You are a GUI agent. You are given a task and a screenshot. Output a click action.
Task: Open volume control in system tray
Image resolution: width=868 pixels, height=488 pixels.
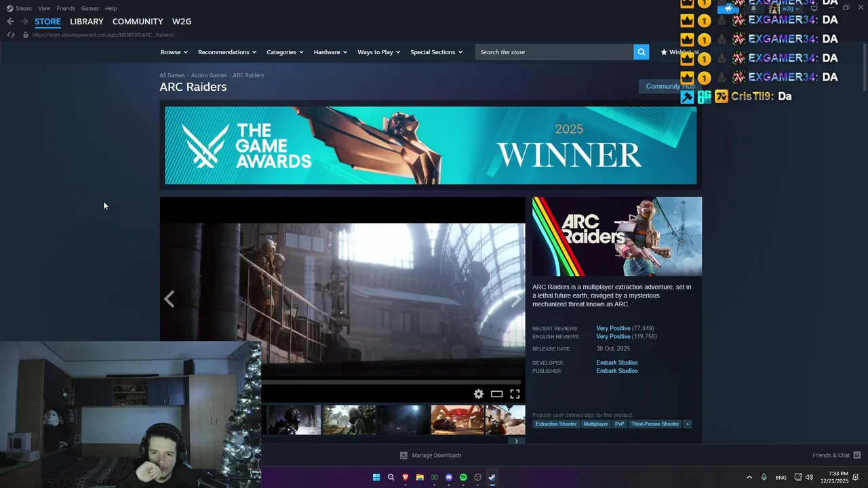pyautogui.click(x=809, y=477)
